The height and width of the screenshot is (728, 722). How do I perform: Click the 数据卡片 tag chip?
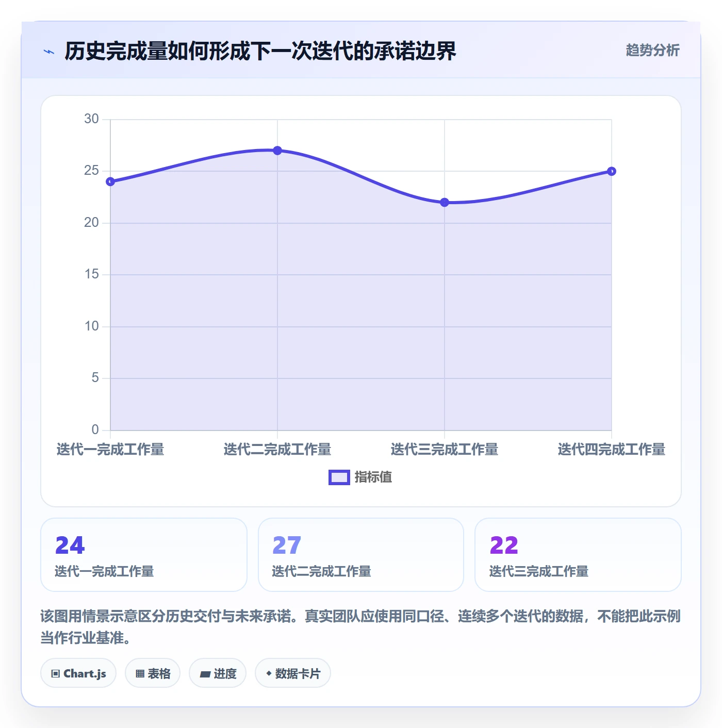click(x=293, y=673)
